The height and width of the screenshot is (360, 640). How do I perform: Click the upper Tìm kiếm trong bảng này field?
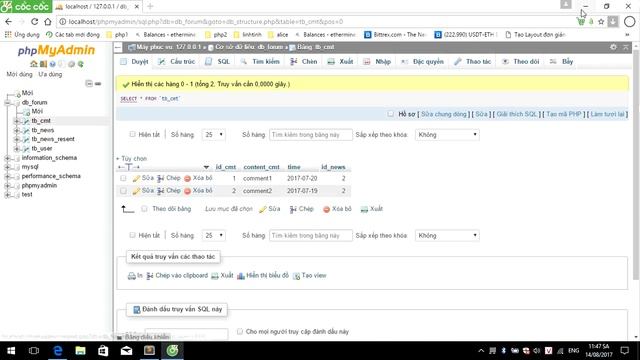pos(311,135)
